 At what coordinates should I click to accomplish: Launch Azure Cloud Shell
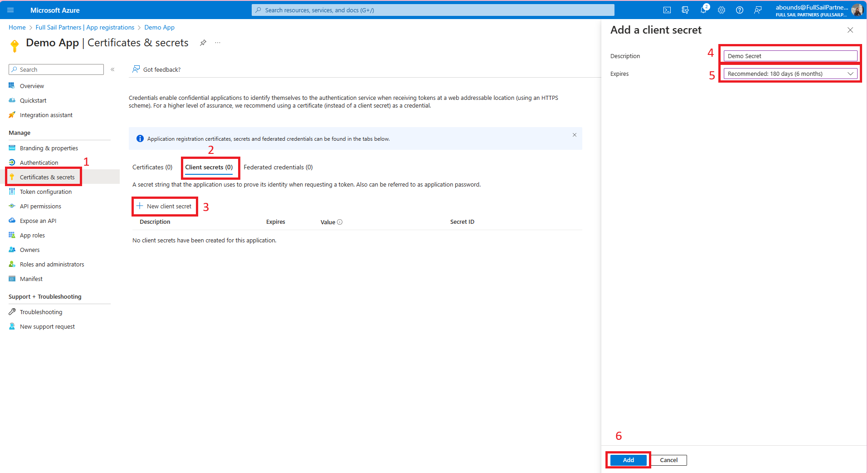click(x=667, y=10)
